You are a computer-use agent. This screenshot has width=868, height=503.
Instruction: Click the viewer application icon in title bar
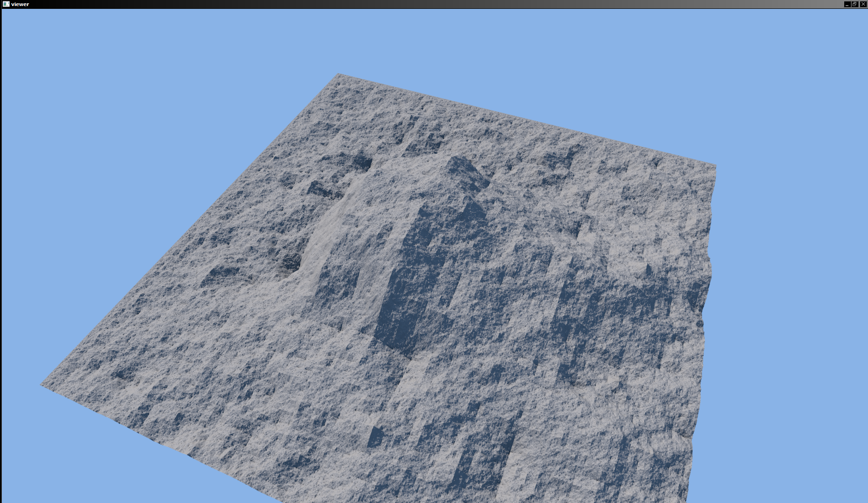coord(6,4)
